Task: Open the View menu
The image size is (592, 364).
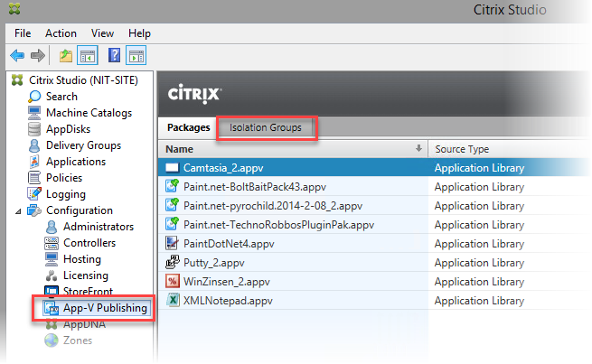Action: pyautogui.click(x=102, y=33)
